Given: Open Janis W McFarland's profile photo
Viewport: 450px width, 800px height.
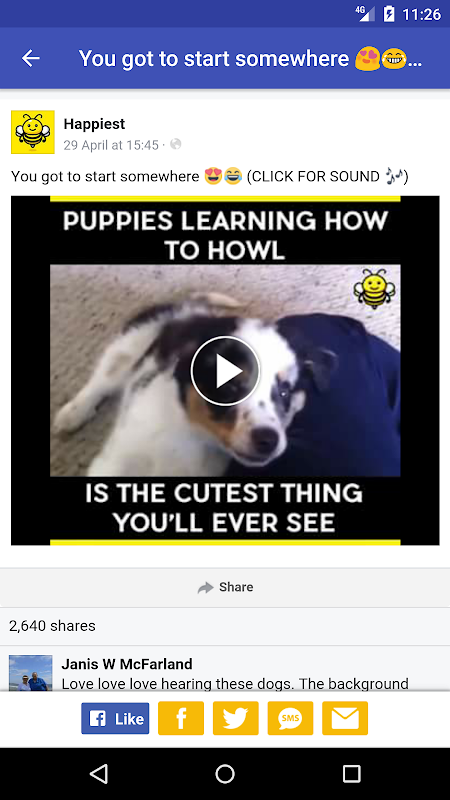Looking at the screenshot, I should click(31, 673).
